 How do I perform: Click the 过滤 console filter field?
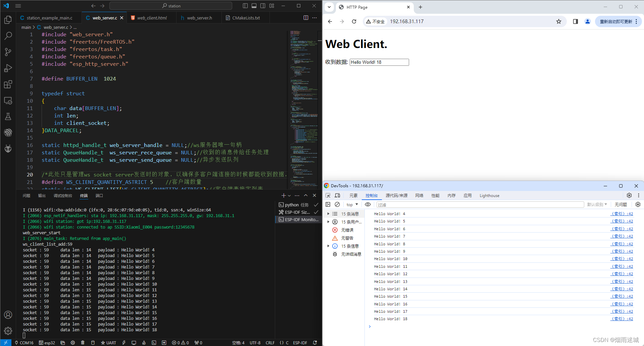480,205
